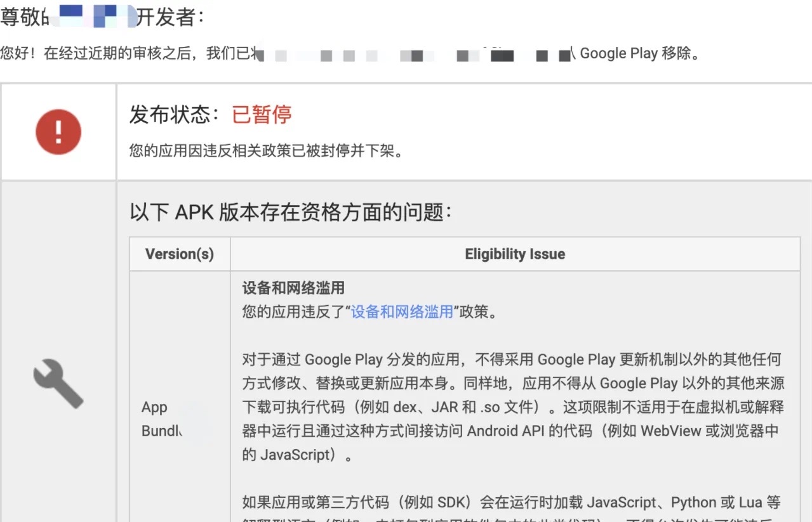Image resolution: width=812 pixels, height=522 pixels.
Task: Select the text 您的应用因违反相关政策已被封停并下架。
Action: coord(266,152)
